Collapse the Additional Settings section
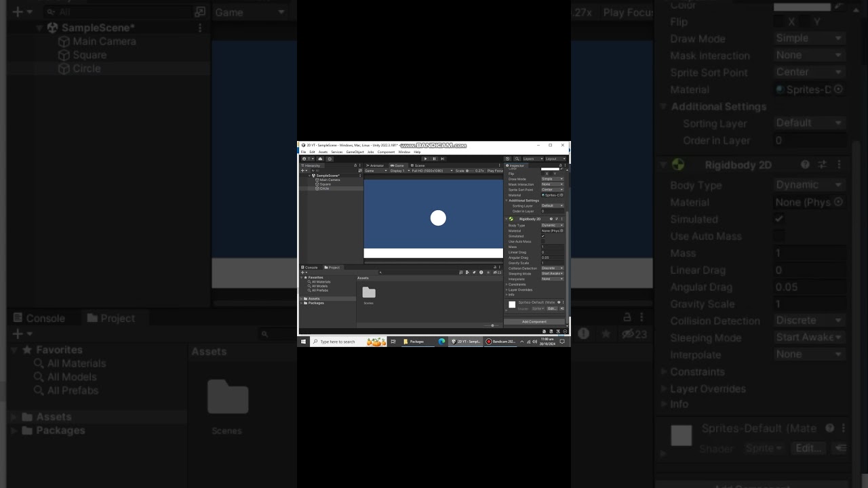Viewport: 868px width, 488px height. click(x=506, y=201)
